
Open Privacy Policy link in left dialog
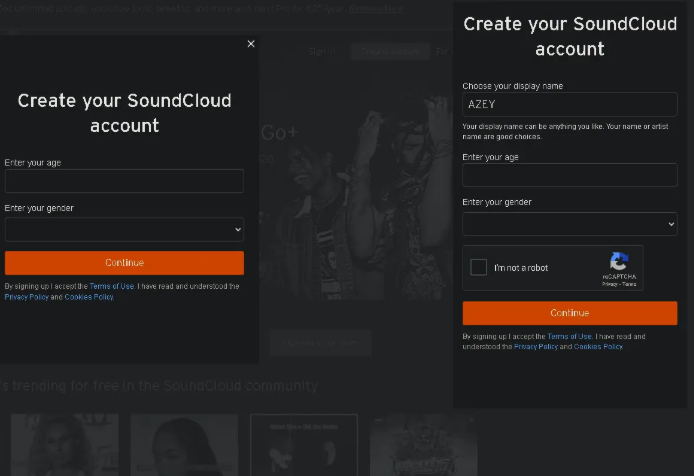(x=27, y=297)
